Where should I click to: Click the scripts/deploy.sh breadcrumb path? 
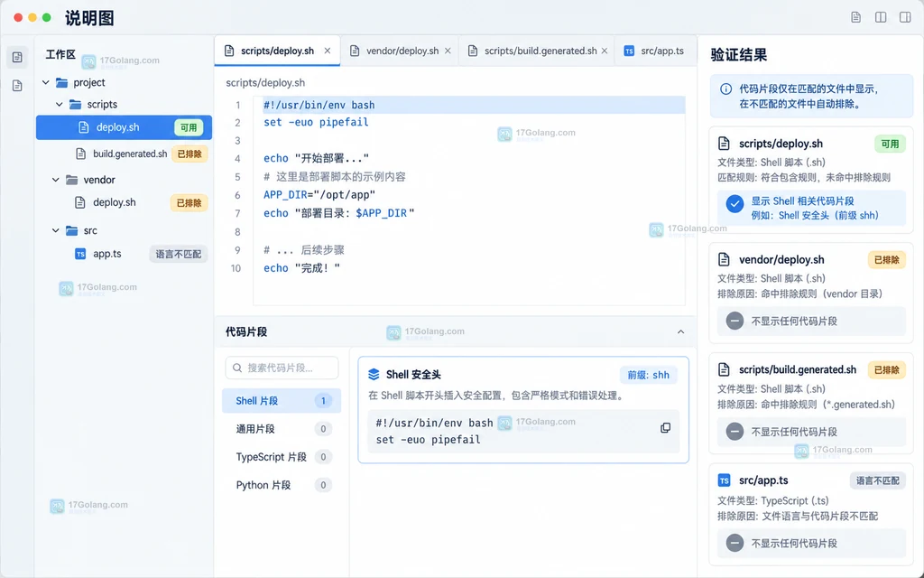(x=265, y=83)
